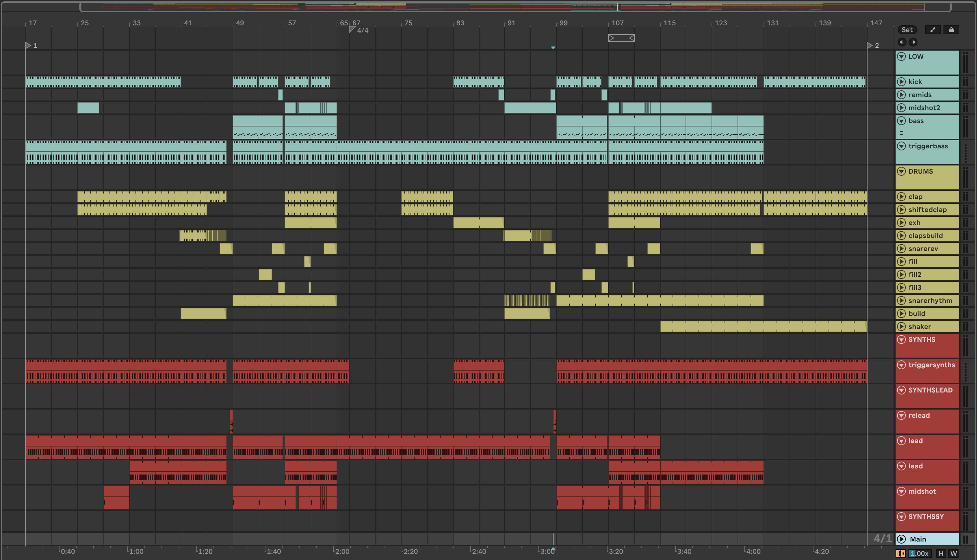Select the exh clip at bar 83
This screenshot has height=560, width=977.
pyautogui.click(x=478, y=223)
